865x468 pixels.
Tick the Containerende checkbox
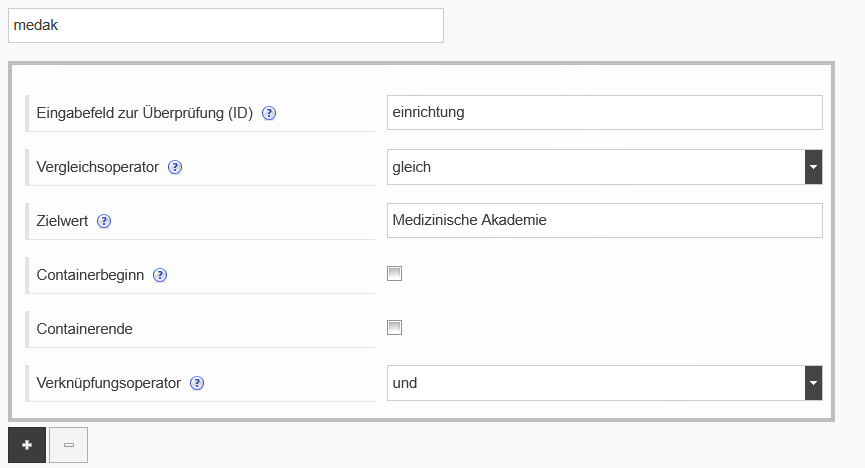(x=395, y=327)
